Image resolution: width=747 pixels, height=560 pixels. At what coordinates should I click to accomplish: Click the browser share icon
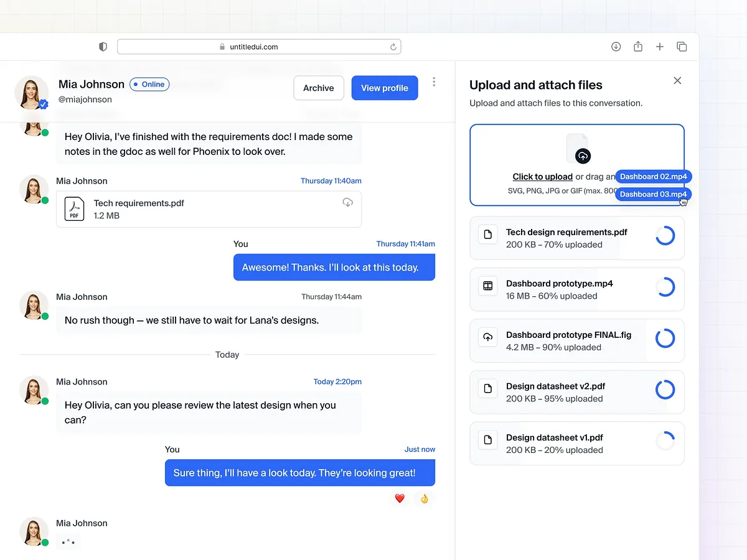click(638, 47)
